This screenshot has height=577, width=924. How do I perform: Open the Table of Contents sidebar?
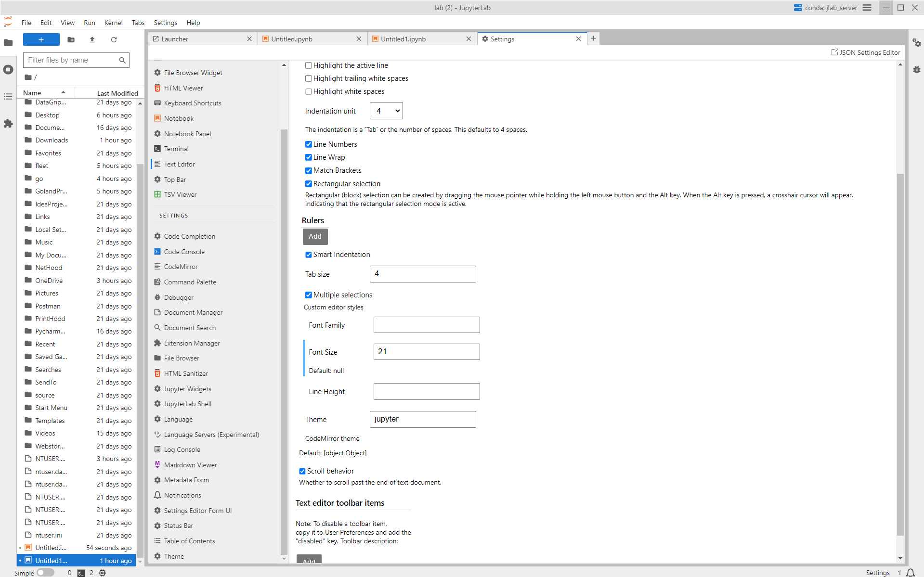pyautogui.click(x=8, y=97)
